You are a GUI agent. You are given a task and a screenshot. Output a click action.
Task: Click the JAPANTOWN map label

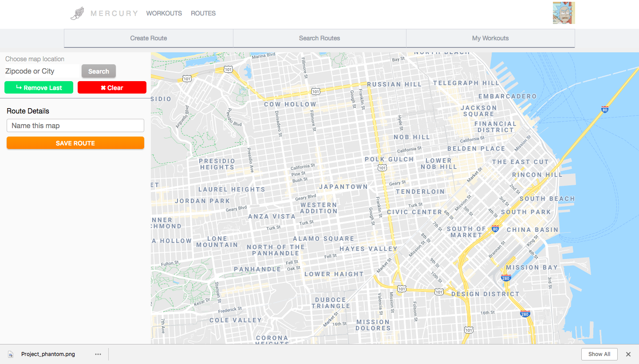coord(343,187)
